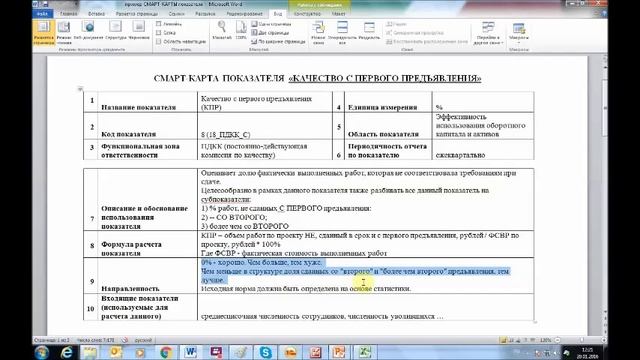
Task: Click the cell 'Качество с первого предъявления (КПР)'
Action: [265, 103]
